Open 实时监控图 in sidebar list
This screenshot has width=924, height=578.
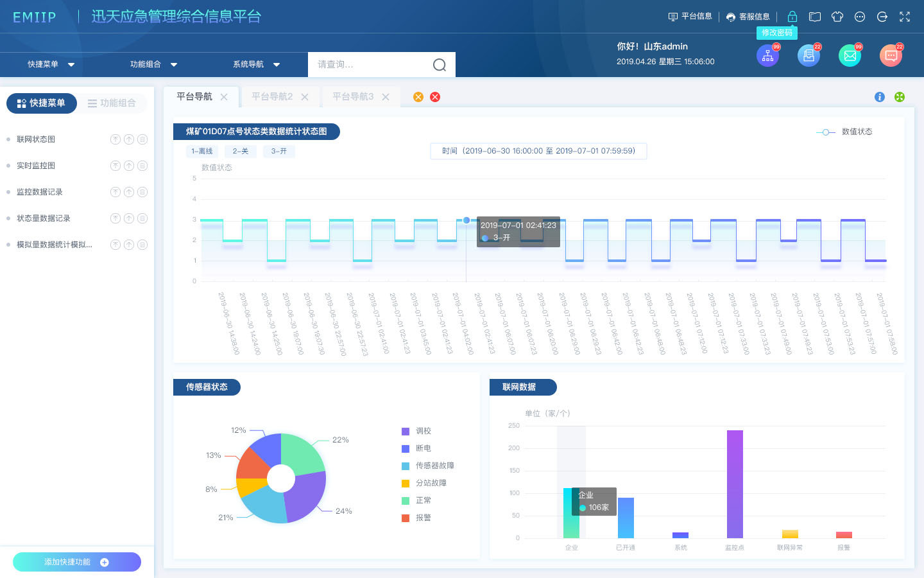[36, 166]
